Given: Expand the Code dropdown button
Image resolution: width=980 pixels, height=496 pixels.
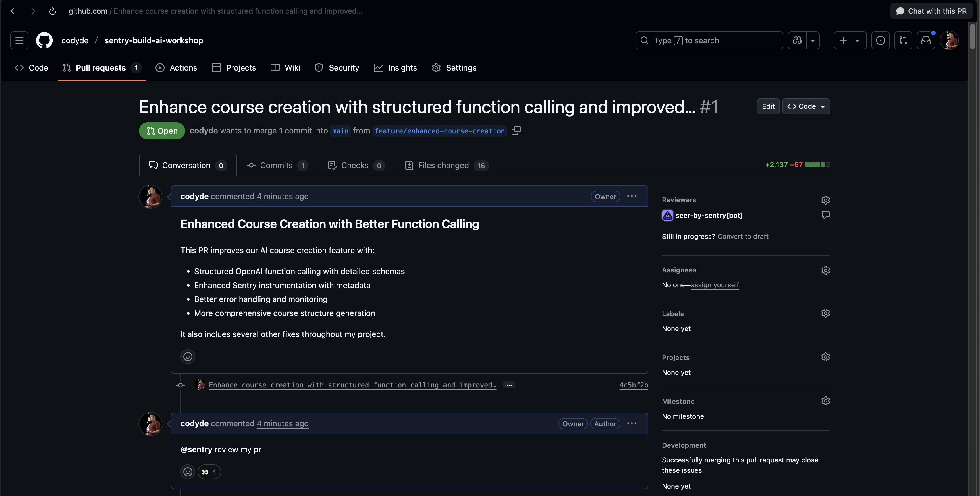Looking at the screenshot, I should (x=806, y=106).
